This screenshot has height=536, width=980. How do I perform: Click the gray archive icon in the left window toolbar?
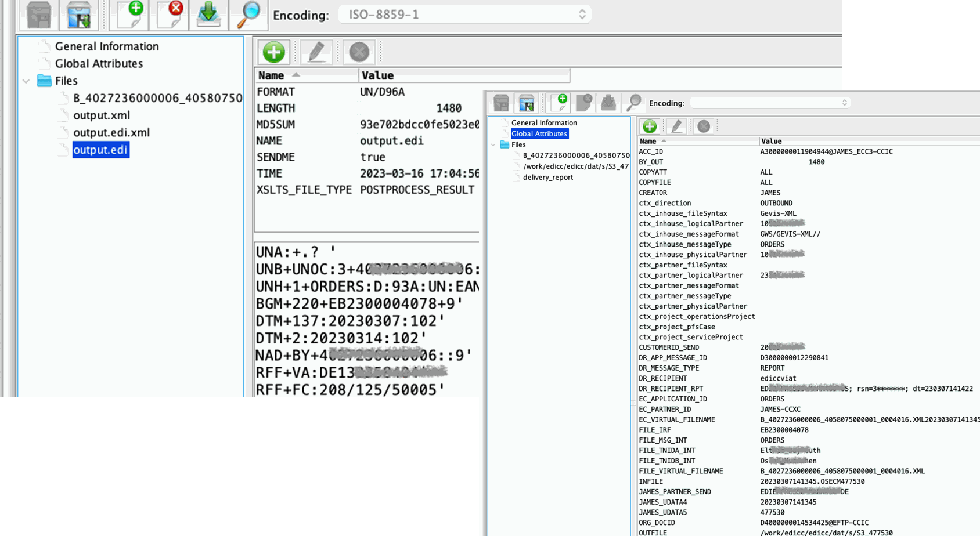pyautogui.click(x=39, y=14)
